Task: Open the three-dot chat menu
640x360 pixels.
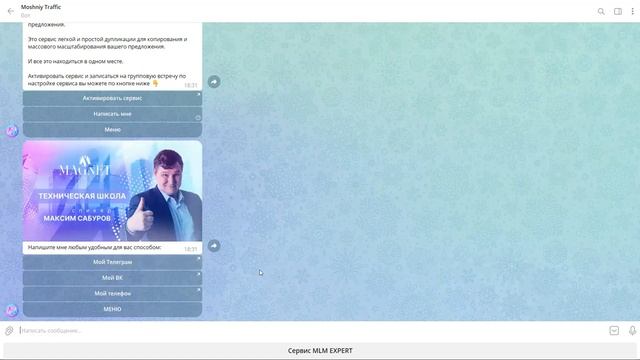Action: point(632,11)
